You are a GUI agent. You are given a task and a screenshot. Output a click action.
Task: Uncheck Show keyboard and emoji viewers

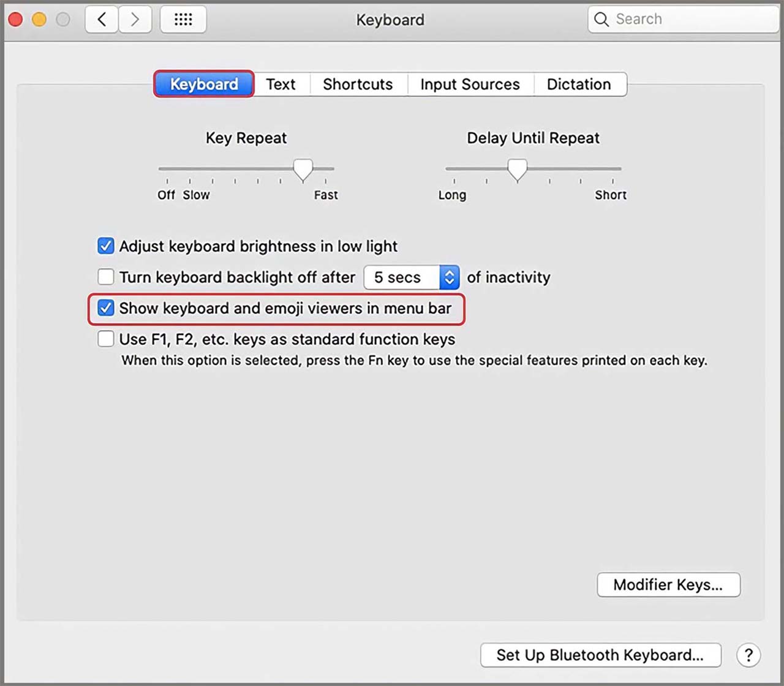point(105,308)
